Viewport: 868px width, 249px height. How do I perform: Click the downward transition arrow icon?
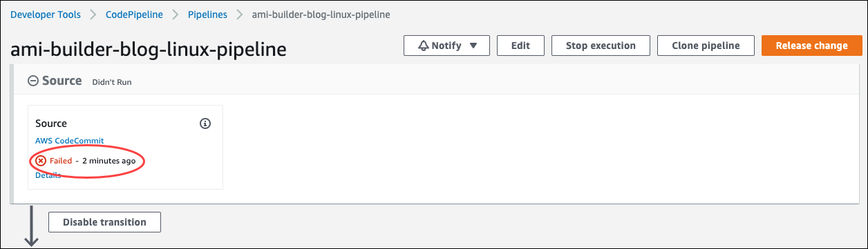coord(31,226)
